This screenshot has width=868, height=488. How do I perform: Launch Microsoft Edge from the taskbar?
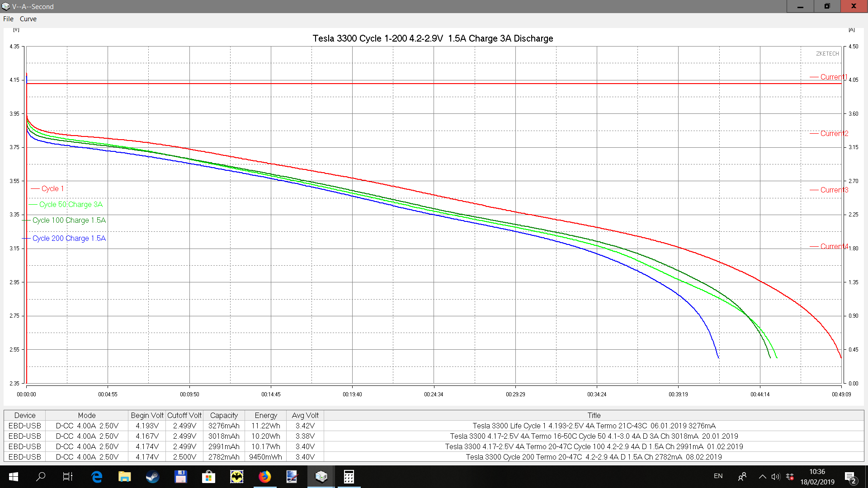pyautogui.click(x=97, y=477)
